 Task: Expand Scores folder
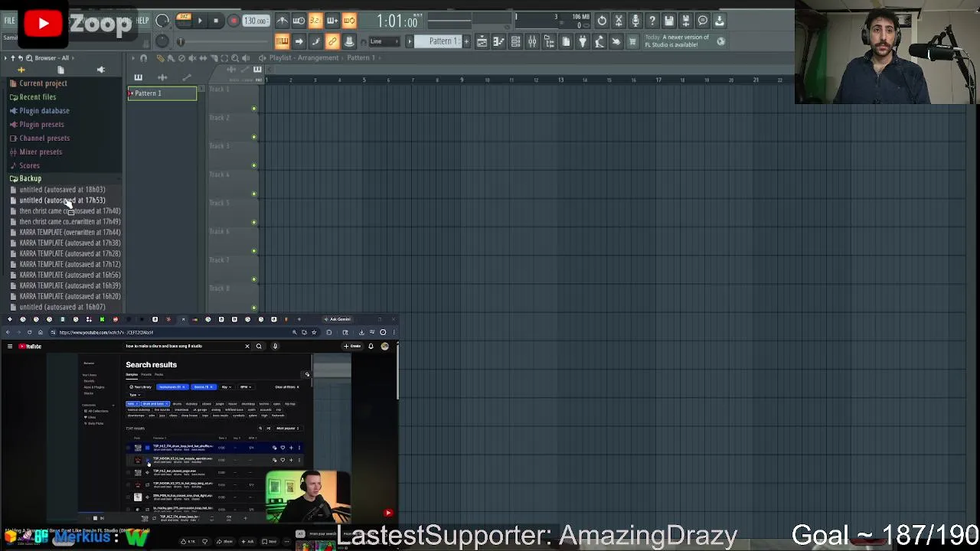29,166
